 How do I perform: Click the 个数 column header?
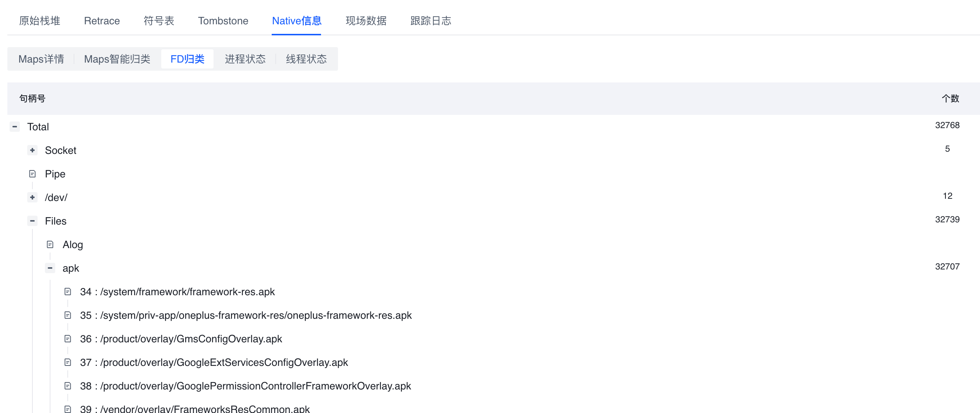tap(950, 99)
